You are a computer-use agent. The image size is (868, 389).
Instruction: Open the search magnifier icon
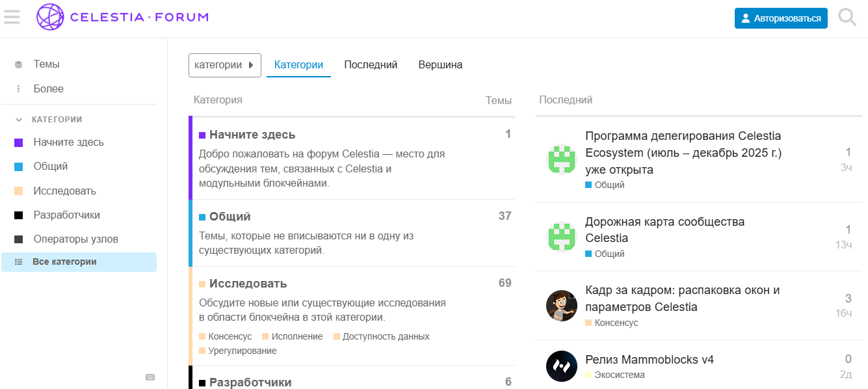tap(847, 18)
